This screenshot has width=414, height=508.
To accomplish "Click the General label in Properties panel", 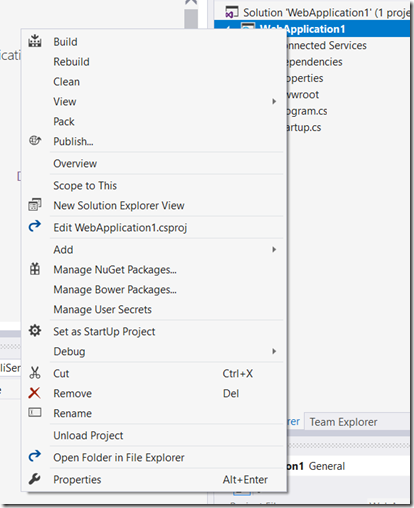I will pyautogui.click(x=327, y=466).
